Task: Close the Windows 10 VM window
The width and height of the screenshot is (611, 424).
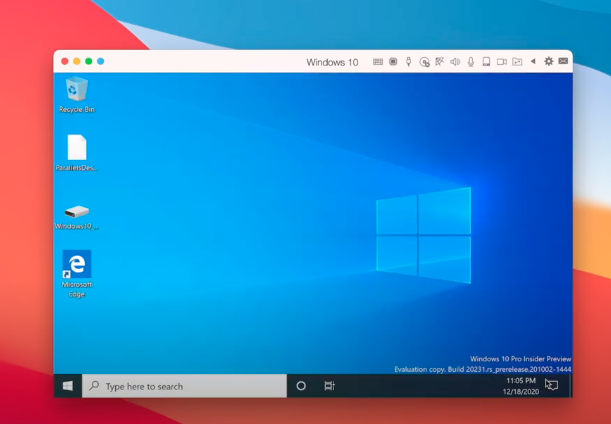Action: [x=65, y=61]
